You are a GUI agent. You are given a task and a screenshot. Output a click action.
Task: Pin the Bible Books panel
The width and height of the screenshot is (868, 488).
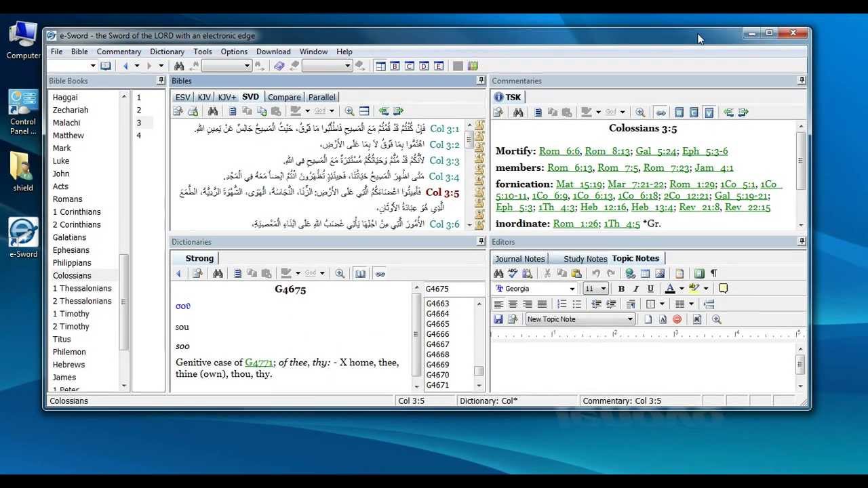(161, 81)
